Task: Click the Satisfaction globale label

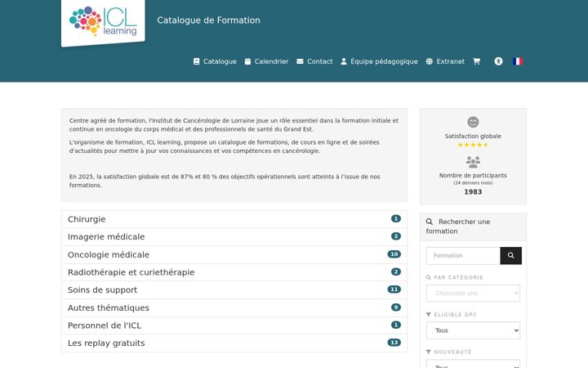Action: pyautogui.click(x=473, y=137)
